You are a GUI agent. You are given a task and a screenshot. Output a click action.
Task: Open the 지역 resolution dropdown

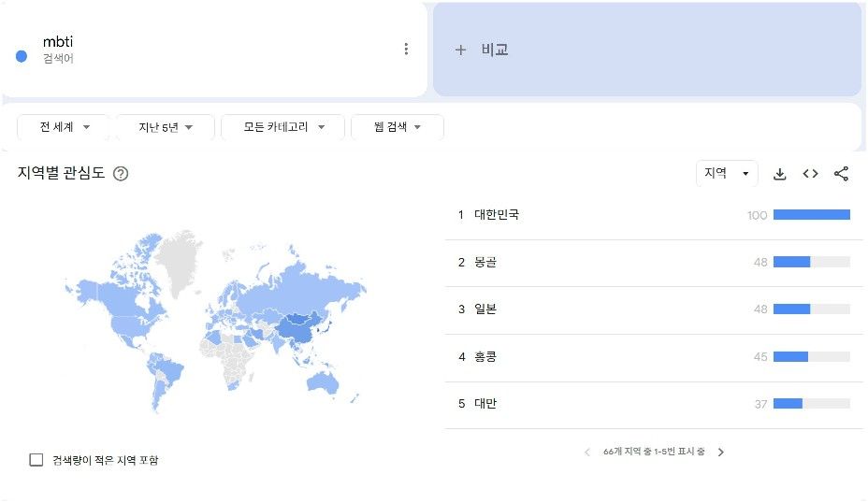(726, 173)
